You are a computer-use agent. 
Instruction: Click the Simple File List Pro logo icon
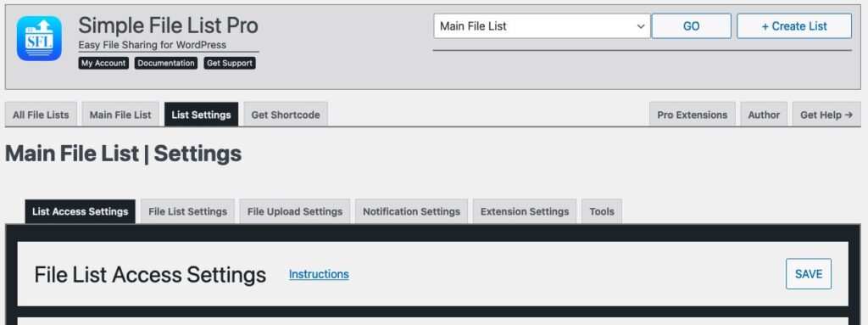(39, 38)
